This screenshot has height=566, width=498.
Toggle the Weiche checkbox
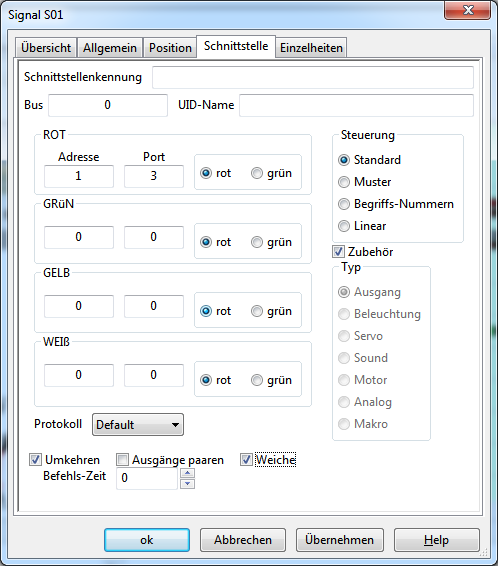(246, 460)
